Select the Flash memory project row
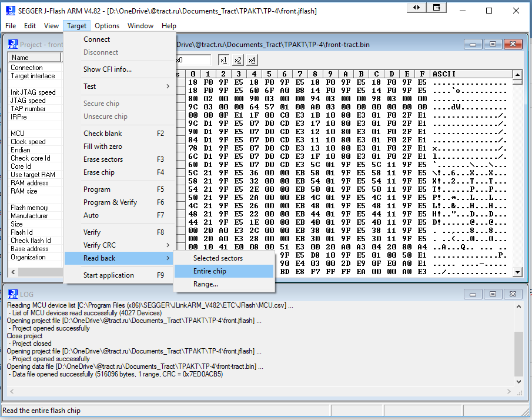532x420 pixels. click(35, 208)
